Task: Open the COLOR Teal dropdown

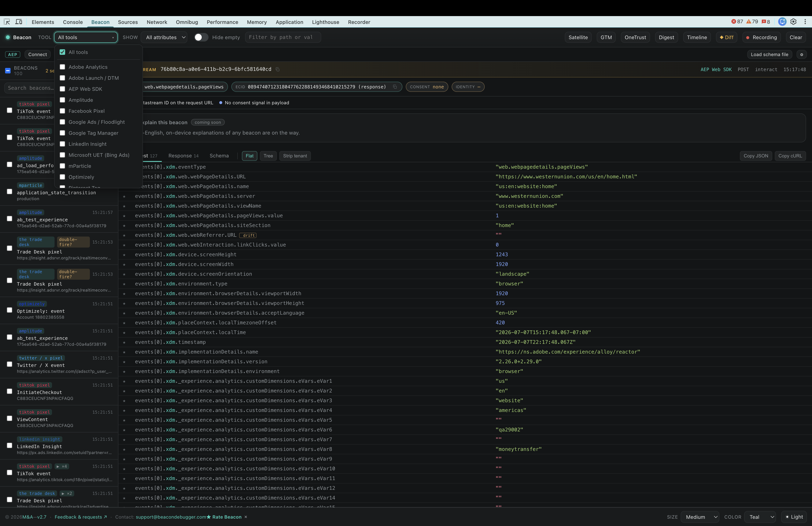Action: pos(760,517)
